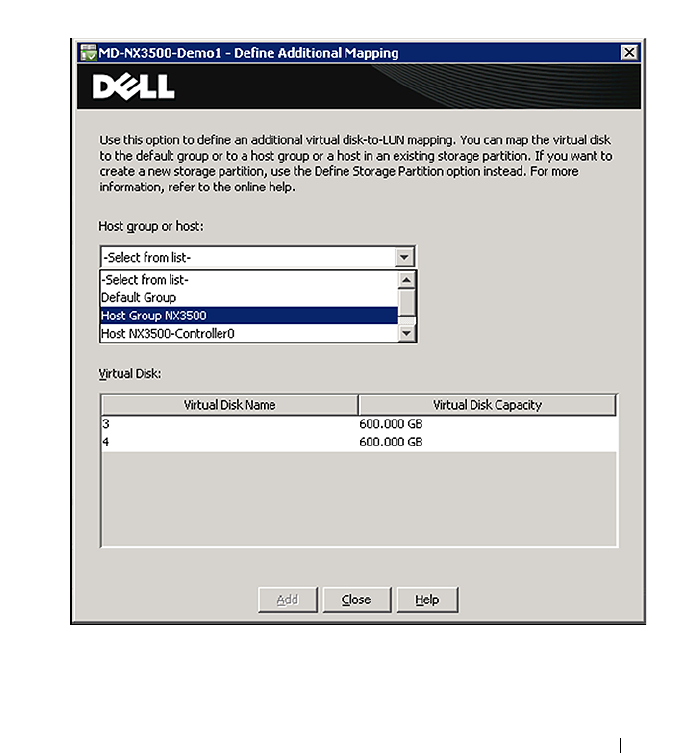679x753 pixels.
Task: Sort by Virtual Disk Name column header
Action: click(230, 405)
